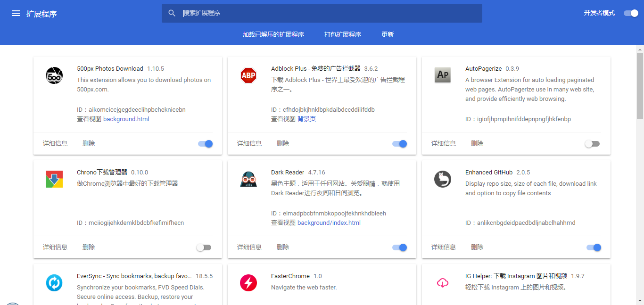
Task: Click the Dark Reader icon
Action: coord(248,179)
